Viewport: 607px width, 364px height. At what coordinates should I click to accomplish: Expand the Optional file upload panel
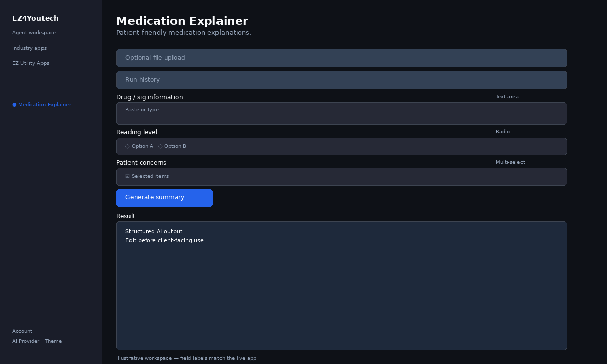tap(341, 58)
